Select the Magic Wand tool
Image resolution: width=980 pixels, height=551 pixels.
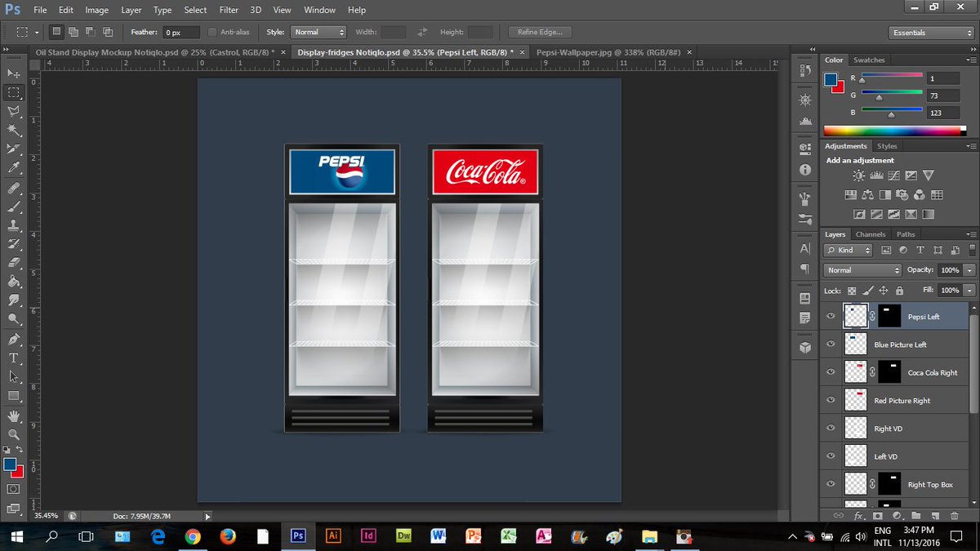(14, 130)
